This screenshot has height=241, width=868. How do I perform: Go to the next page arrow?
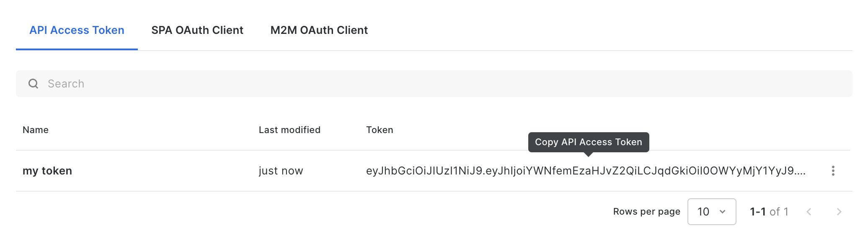click(x=839, y=212)
